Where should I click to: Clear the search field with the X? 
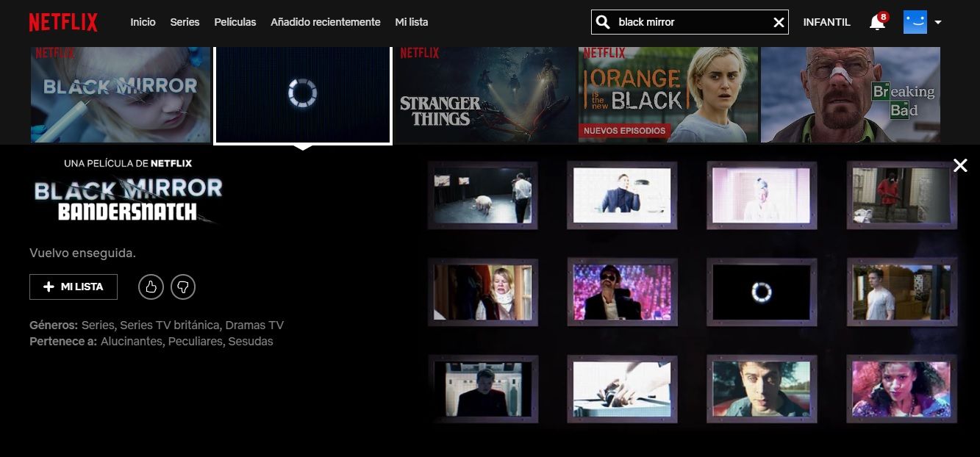click(779, 23)
